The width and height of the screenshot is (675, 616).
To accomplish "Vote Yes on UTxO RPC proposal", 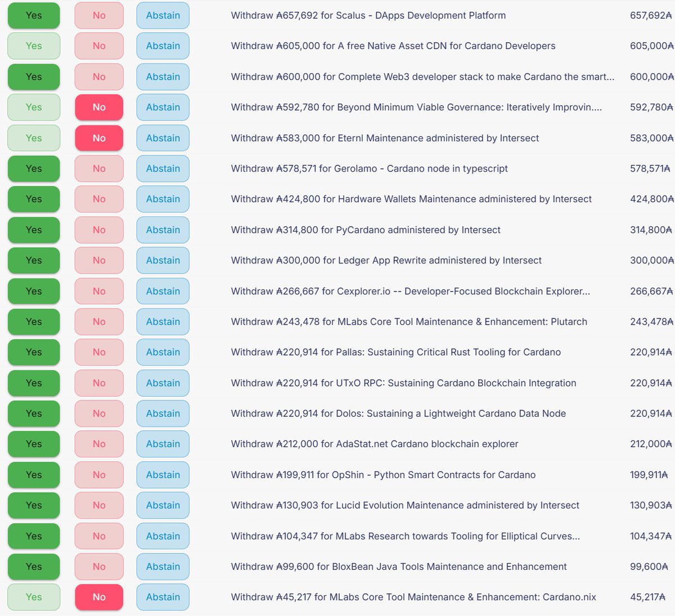I will [34, 383].
